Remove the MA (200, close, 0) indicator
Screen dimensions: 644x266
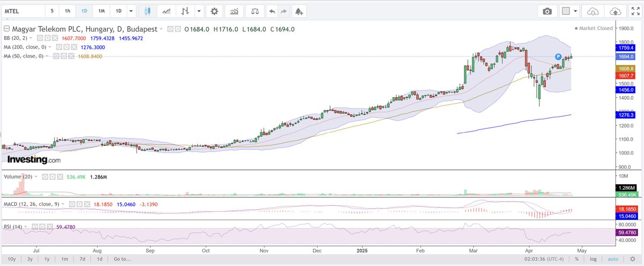[x=74, y=47]
